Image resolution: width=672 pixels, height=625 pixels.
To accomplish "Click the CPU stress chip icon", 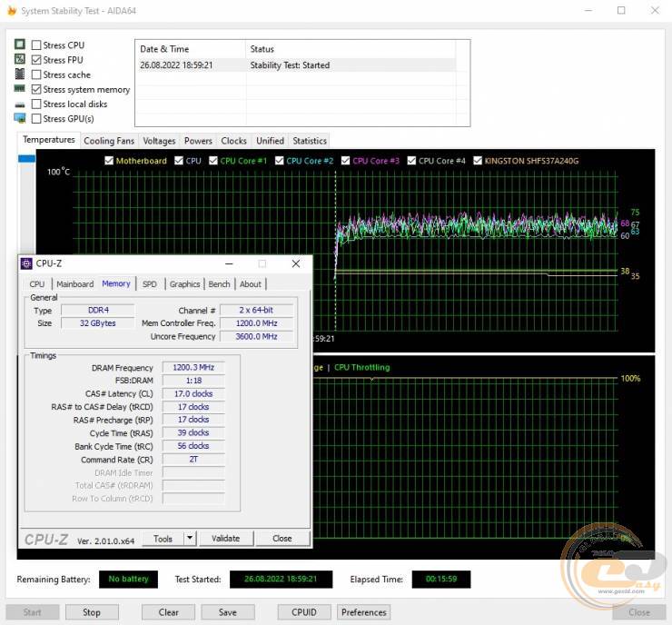I will 20,45.
